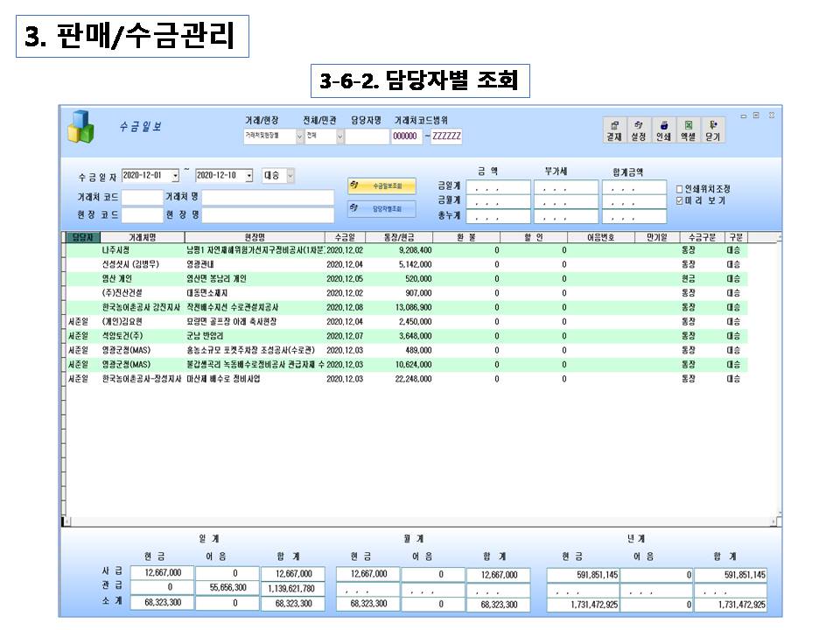Click the colored blocks application logo

[80, 127]
